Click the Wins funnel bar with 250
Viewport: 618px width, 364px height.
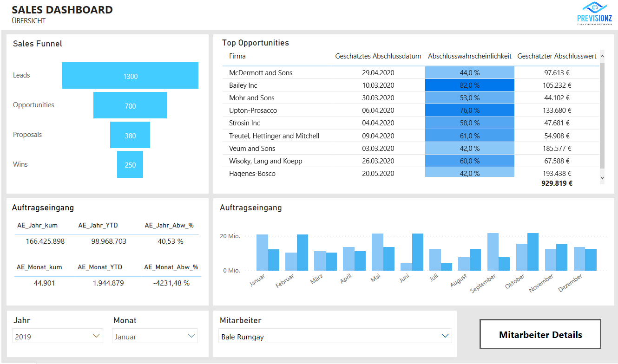[x=130, y=164]
